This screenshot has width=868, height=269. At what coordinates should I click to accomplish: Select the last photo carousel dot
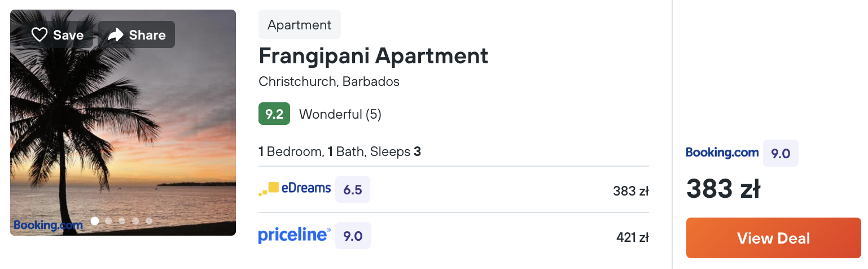coord(149,221)
